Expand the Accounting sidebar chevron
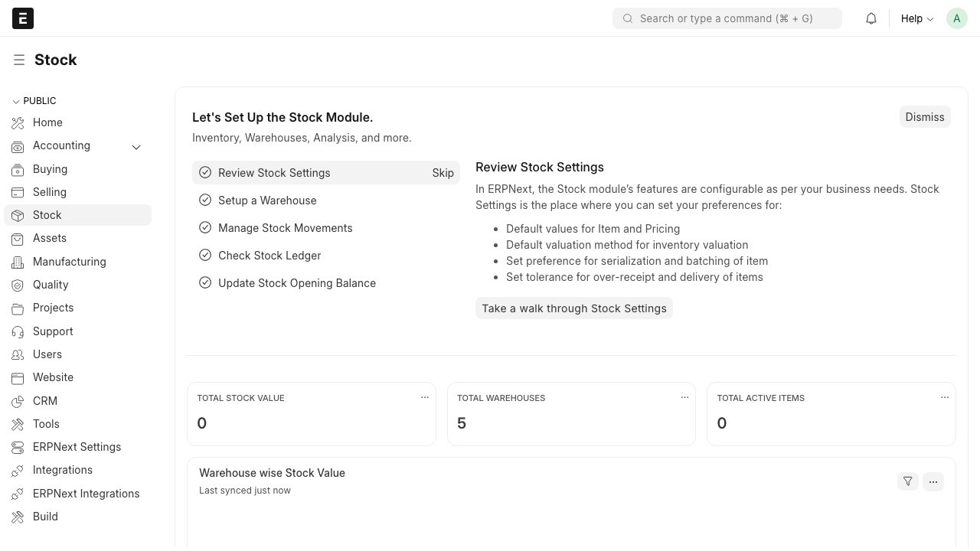The width and height of the screenshot is (980, 551). pyautogui.click(x=136, y=147)
